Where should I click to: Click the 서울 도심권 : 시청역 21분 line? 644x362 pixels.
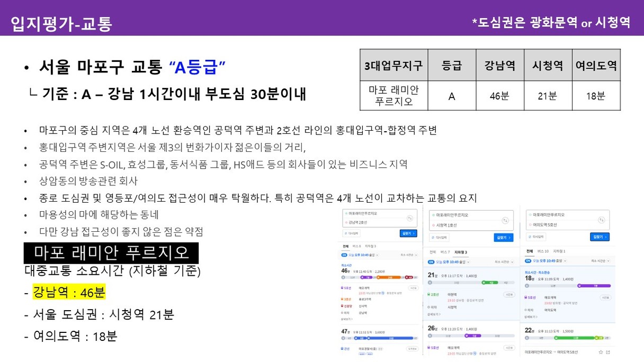(x=99, y=314)
